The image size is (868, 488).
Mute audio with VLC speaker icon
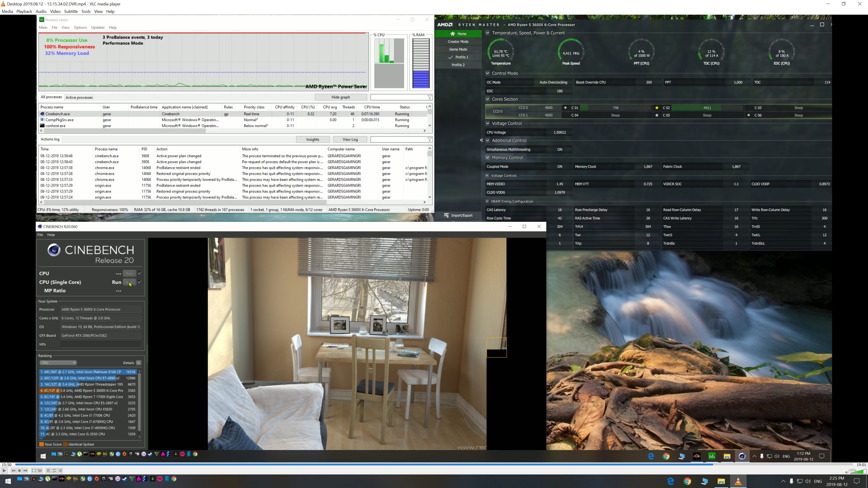tap(847, 472)
